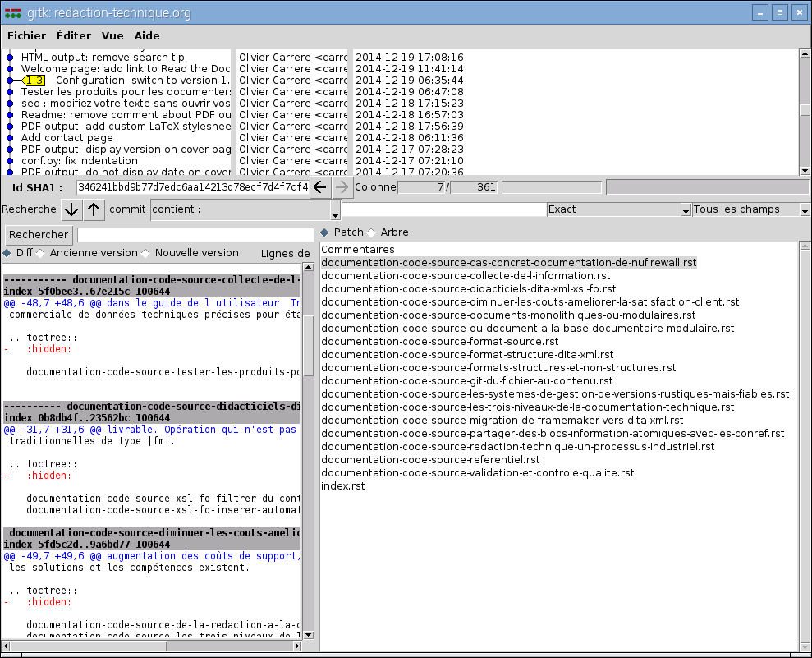Image resolution: width=812 pixels, height=658 pixels.
Task: Go forward in history with right arrow
Action: (342, 187)
